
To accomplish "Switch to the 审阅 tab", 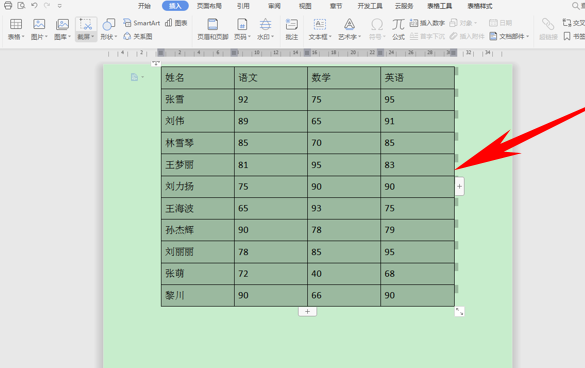I will click(274, 6).
